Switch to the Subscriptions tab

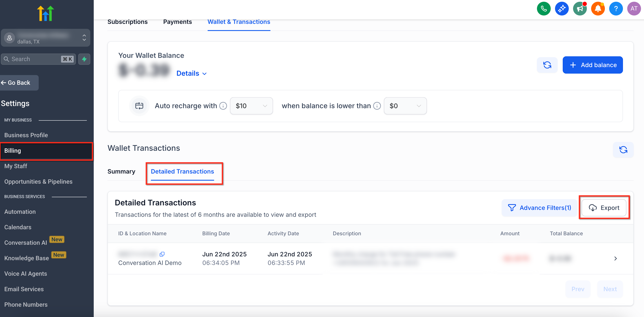pyautogui.click(x=127, y=22)
